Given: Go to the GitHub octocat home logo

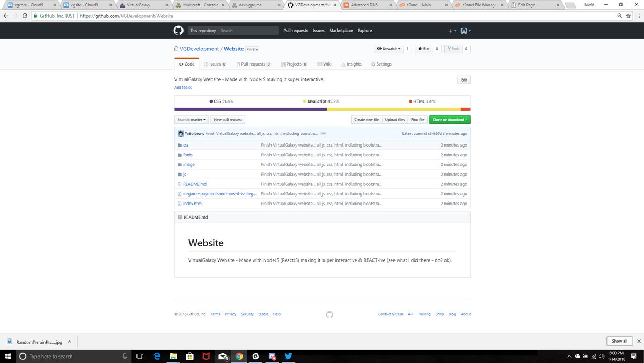Looking at the screenshot, I should pyautogui.click(x=178, y=31).
